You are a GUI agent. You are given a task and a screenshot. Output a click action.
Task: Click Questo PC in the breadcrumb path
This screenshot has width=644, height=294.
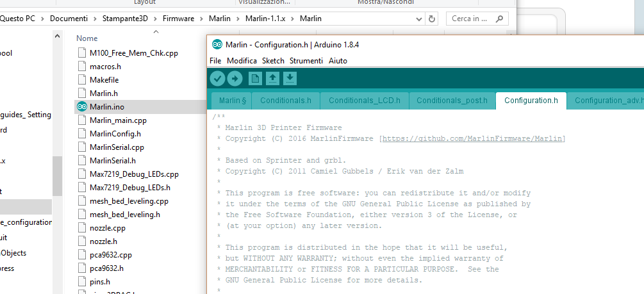[x=18, y=19]
